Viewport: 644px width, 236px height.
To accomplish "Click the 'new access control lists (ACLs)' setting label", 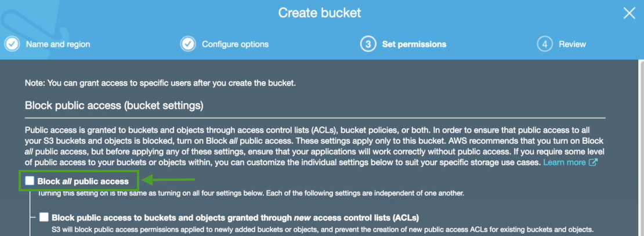I will [235, 217].
